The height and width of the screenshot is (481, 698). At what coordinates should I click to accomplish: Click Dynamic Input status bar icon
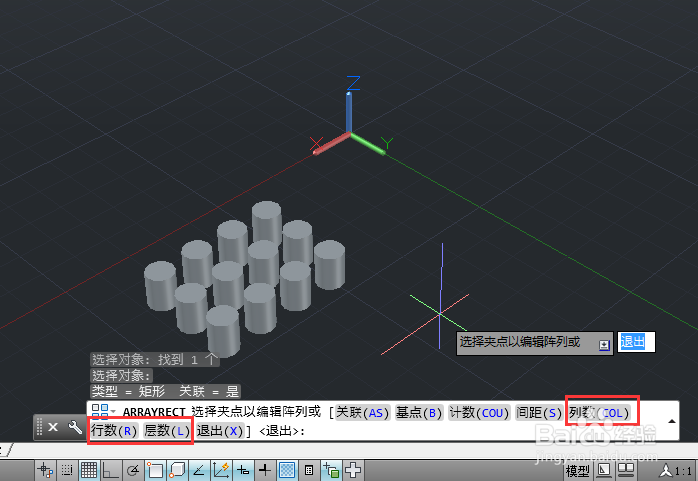click(243, 470)
